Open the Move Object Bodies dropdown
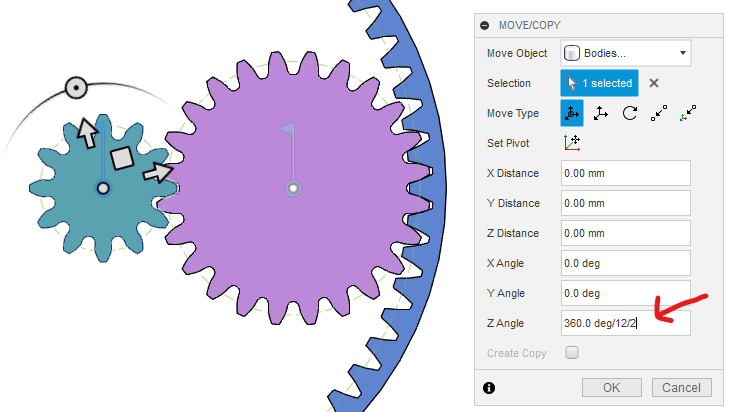 click(626, 53)
